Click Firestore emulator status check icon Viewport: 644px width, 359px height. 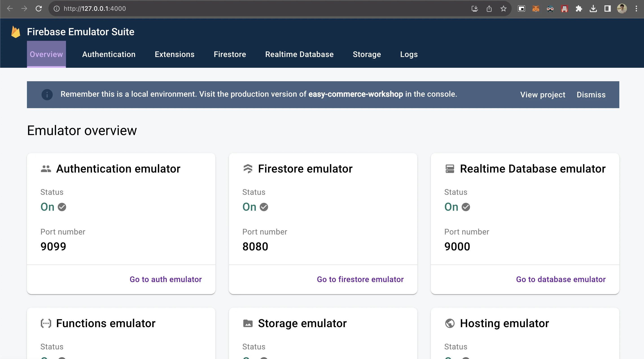coord(264,207)
